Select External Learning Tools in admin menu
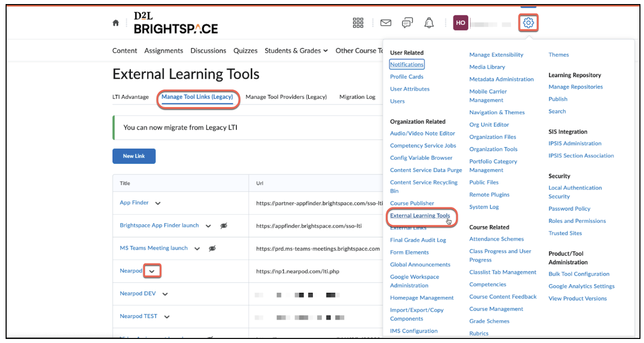The image size is (644, 343). (x=420, y=216)
